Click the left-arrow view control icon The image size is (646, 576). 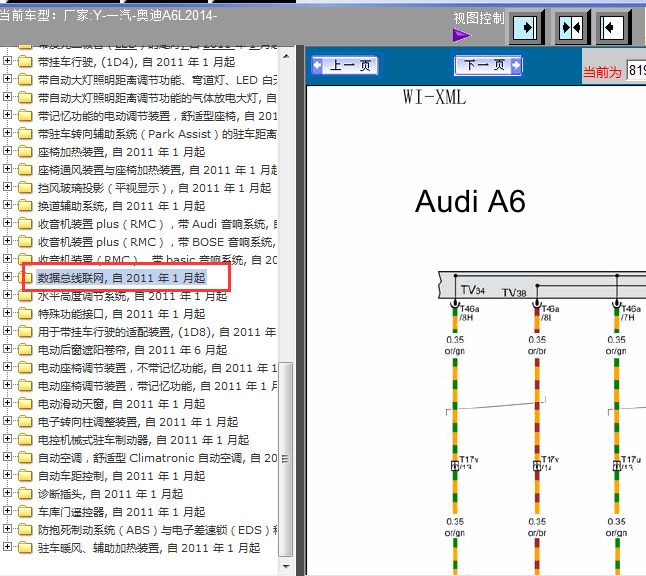[613, 28]
